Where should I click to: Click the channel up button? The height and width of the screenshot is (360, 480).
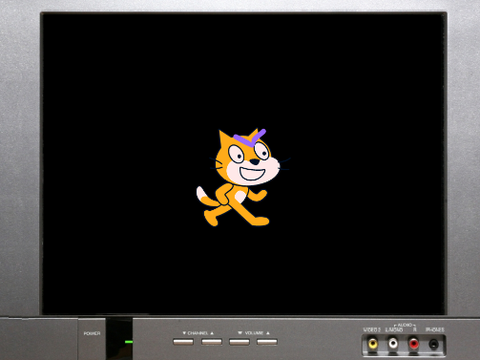(x=211, y=342)
